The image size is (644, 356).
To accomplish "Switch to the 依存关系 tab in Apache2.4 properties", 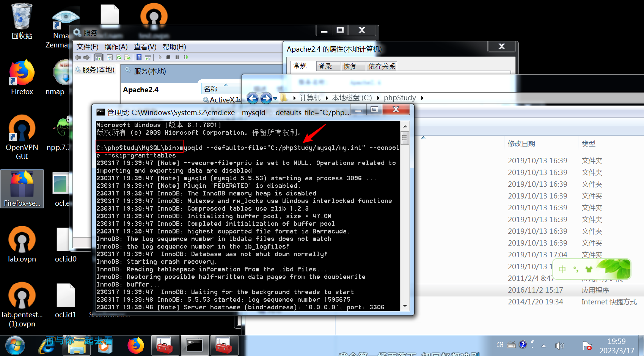I will tap(382, 66).
